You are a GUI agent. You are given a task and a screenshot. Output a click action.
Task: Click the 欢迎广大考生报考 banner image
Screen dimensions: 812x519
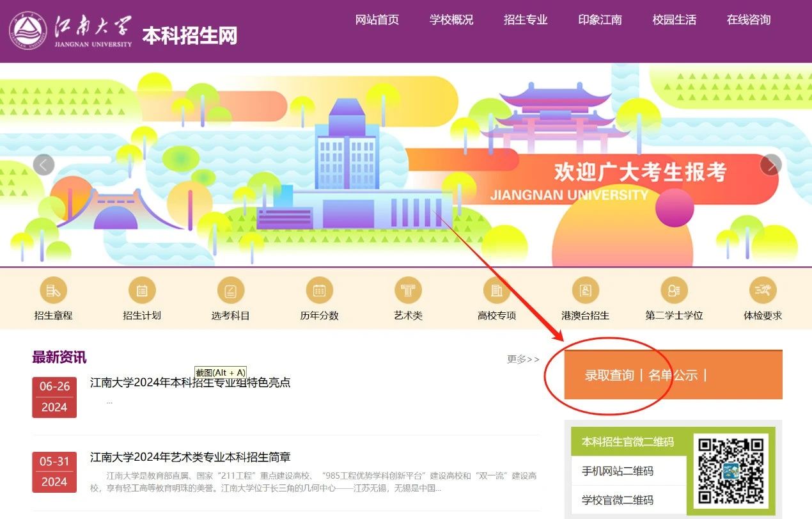point(406,164)
